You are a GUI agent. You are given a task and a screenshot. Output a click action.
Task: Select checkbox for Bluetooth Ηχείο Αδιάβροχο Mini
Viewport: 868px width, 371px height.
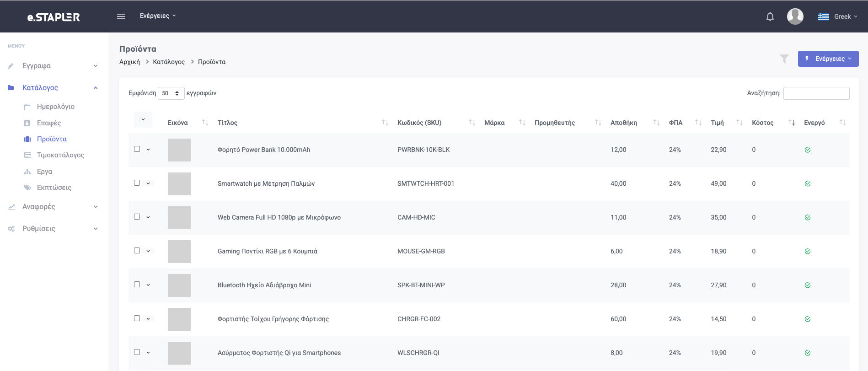[137, 285]
